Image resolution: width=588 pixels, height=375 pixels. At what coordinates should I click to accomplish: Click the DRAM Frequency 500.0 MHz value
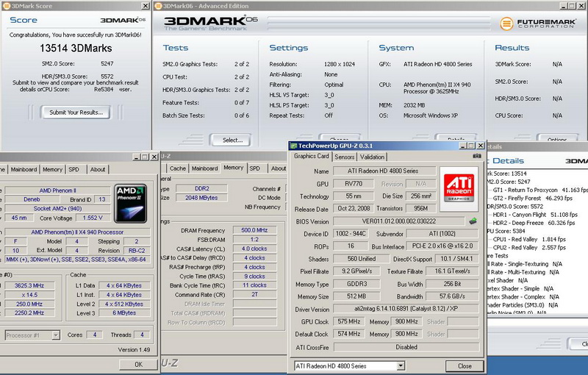coord(254,230)
